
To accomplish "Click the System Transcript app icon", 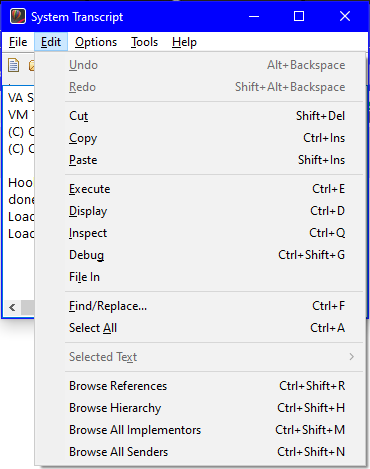I will 18,16.
